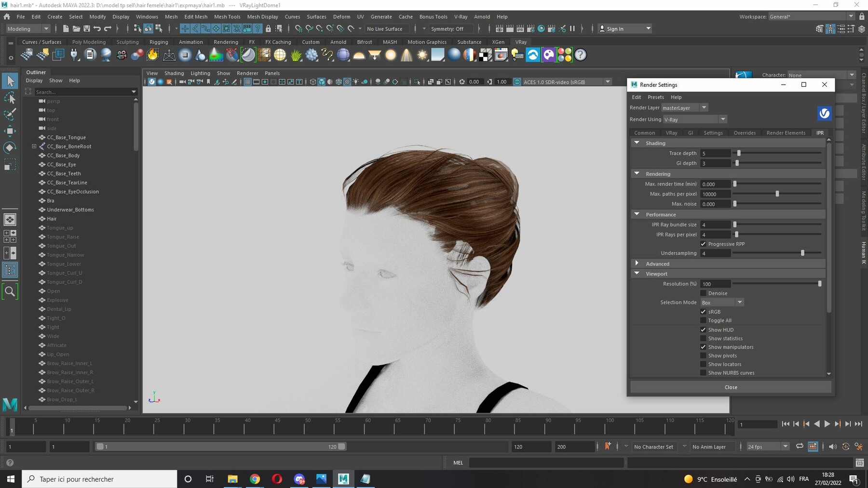This screenshot has height=488, width=868.
Task: Open the Selection Mode Box dropdown
Action: coord(722,303)
